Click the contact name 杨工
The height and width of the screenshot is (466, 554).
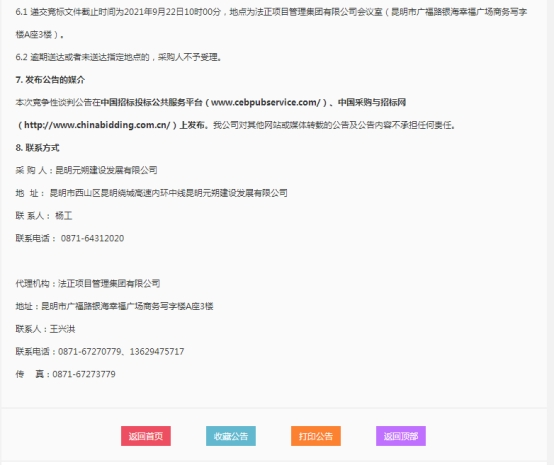coord(64,216)
